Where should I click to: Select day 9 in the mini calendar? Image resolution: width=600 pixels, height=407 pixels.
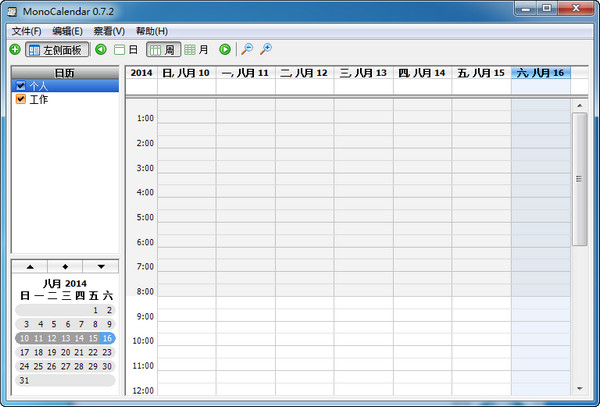pos(109,324)
